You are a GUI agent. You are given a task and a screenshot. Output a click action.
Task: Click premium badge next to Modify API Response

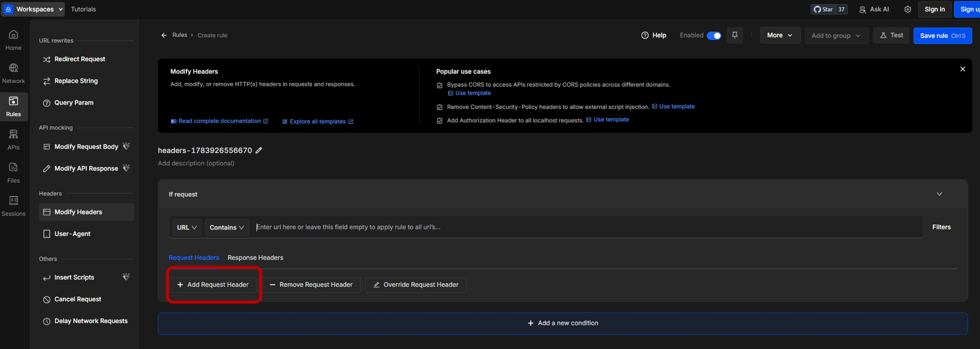[126, 168]
